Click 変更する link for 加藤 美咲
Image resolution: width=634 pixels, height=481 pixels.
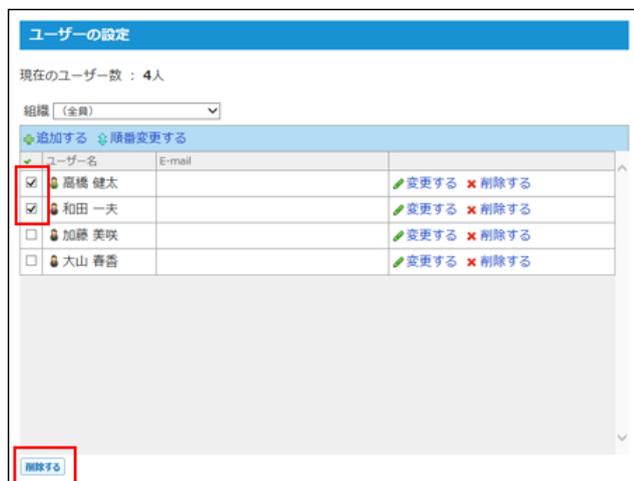(431, 235)
